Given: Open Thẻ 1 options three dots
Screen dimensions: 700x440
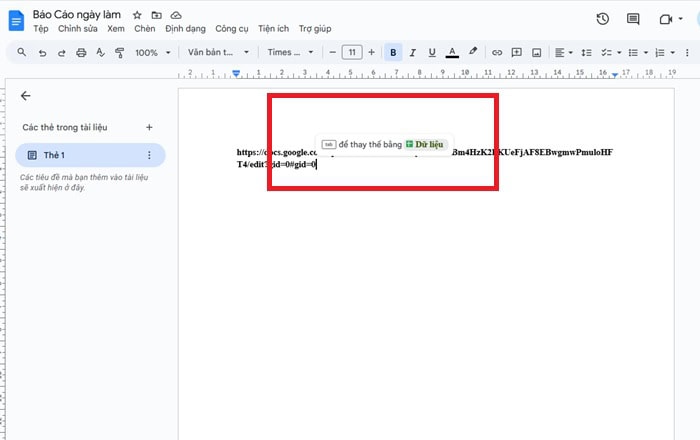Looking at the screenshot, I should tap(149, 155).
